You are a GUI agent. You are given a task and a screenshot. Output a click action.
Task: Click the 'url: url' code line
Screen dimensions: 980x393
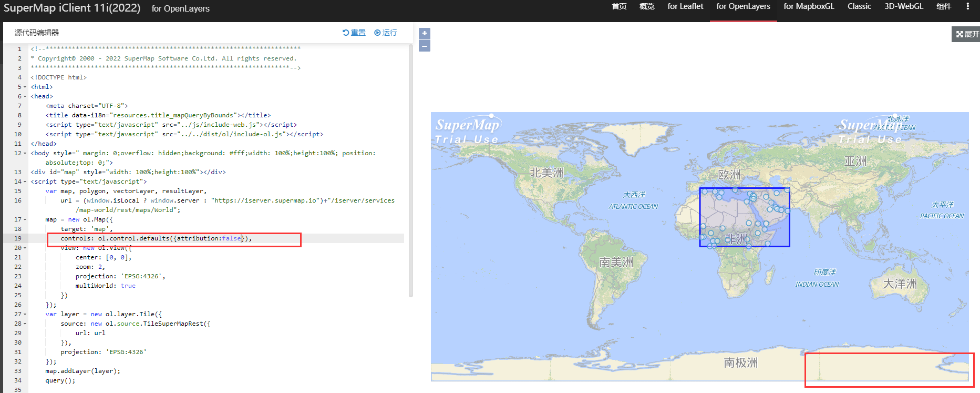coord(90,334)
